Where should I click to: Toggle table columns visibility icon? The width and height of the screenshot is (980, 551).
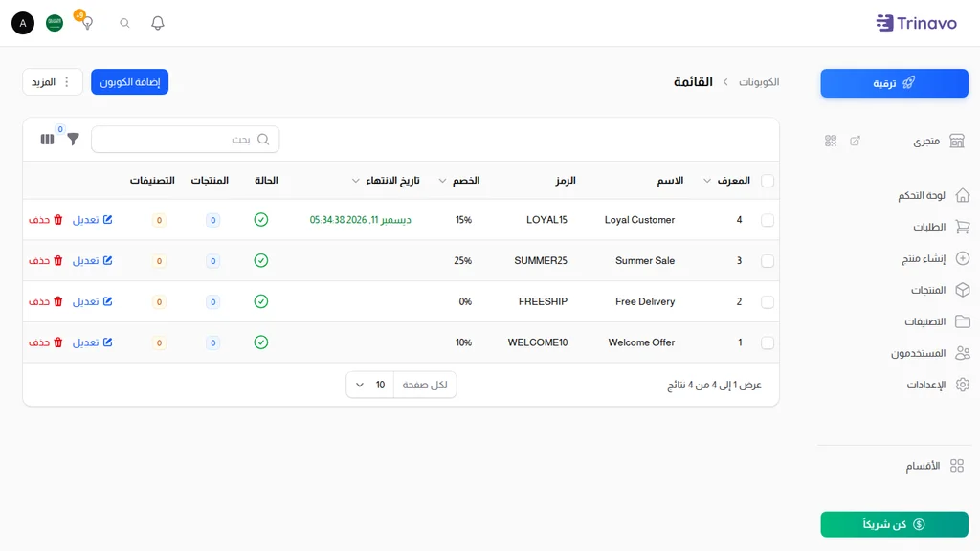[x=48, y=140]
